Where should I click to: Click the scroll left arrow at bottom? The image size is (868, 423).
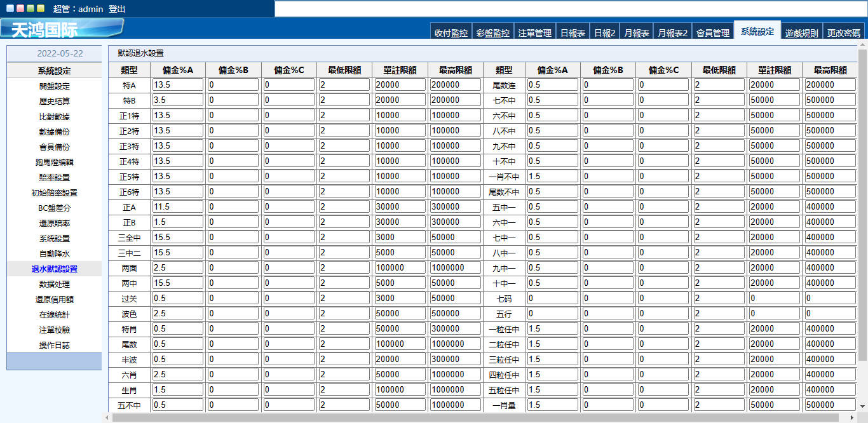tap(107, 417)
